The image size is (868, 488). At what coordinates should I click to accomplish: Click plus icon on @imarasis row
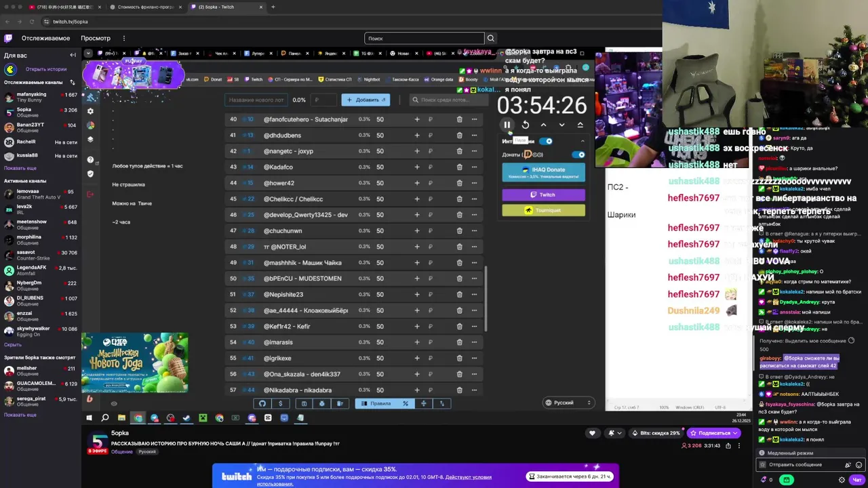[417, 342]
